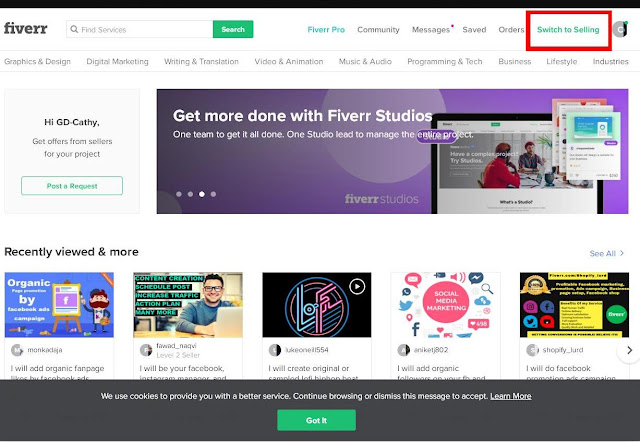640x442 pixels.
Task: Click Post a Request button
Action: click(72, 186)
